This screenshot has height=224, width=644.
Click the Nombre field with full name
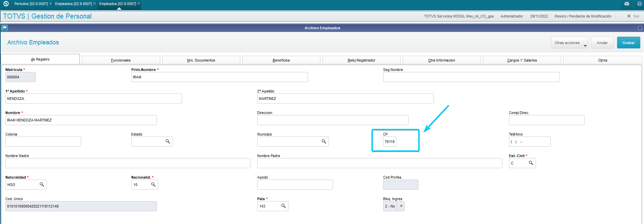tap(81, 120)
